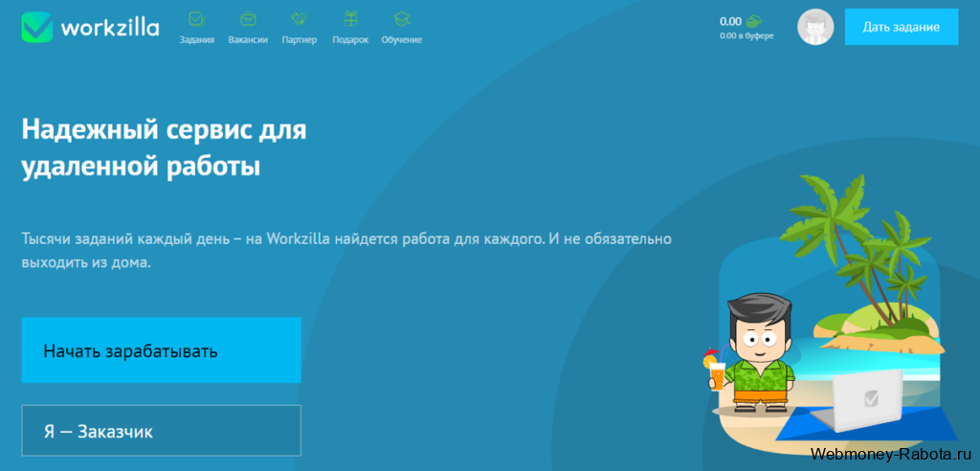Click the laptop illustration with checkmark

point(857,401)
